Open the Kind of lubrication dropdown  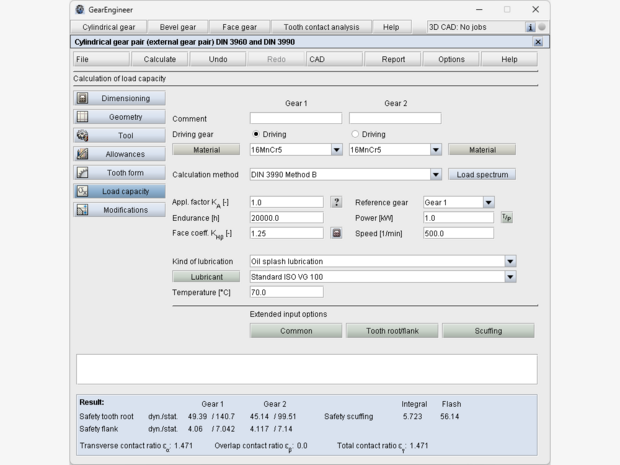510,262
